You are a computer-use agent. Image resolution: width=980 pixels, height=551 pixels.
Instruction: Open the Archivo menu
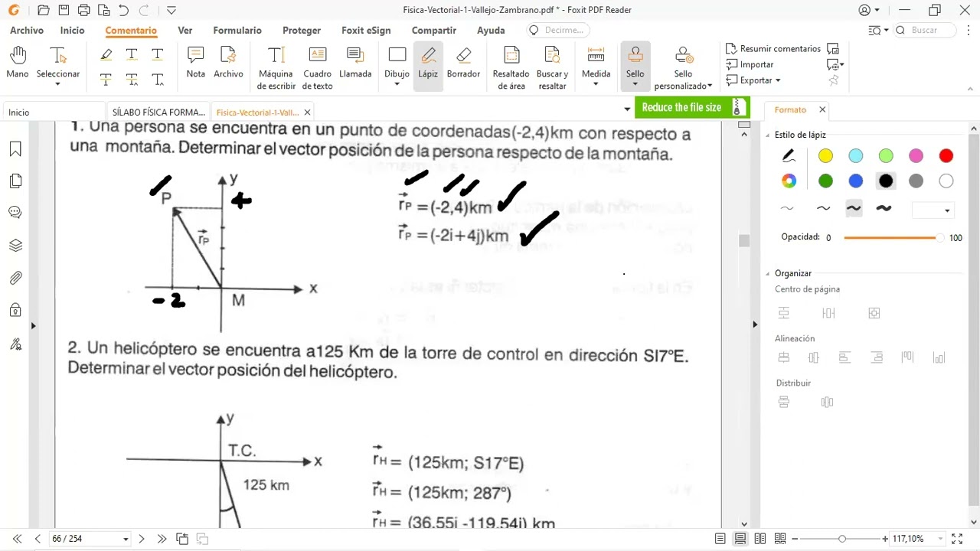pyautogui.click(x=27, y=31)
